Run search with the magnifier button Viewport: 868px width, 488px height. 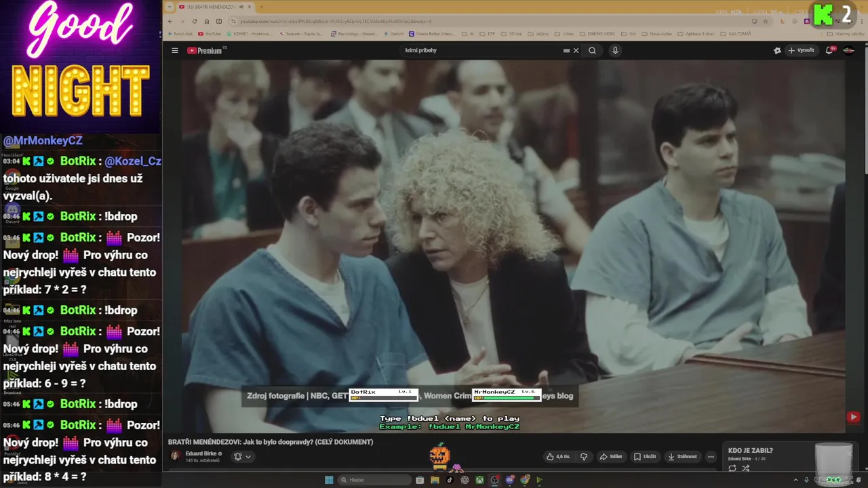pyautogui.click(x=592, y=51)
